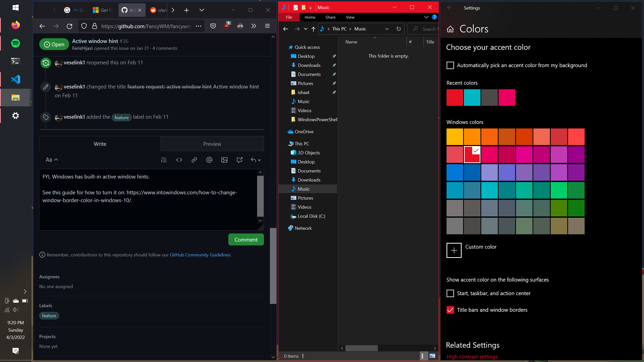Refresh the Music folder view
This screenshot has width=644, height=362.
pyautogui.click(x=398, y=29)
